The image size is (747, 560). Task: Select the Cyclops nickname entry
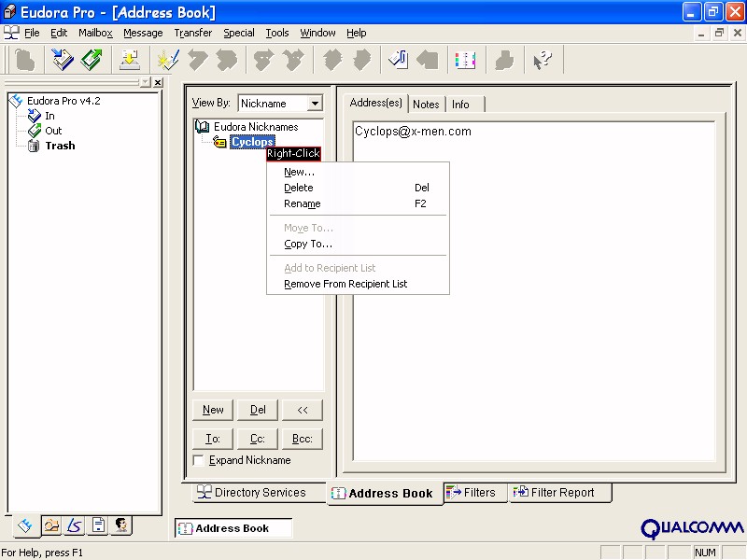pyautogui.click(x=252, y=142)
